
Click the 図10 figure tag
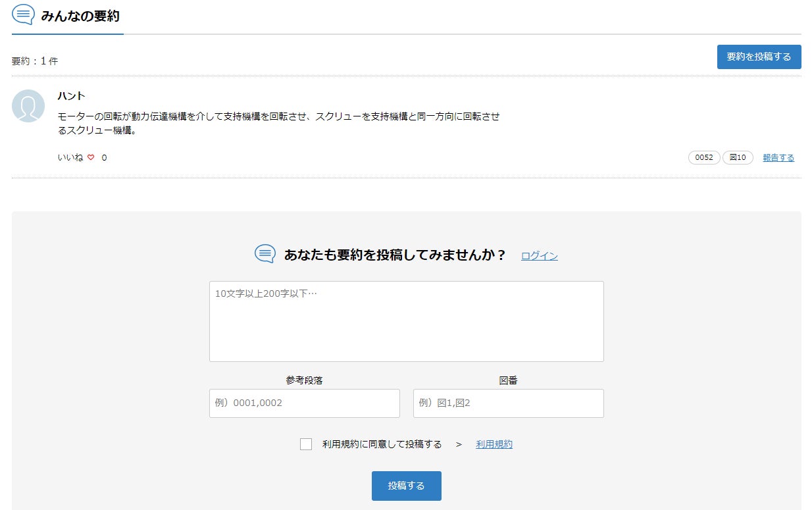[738, 158]
